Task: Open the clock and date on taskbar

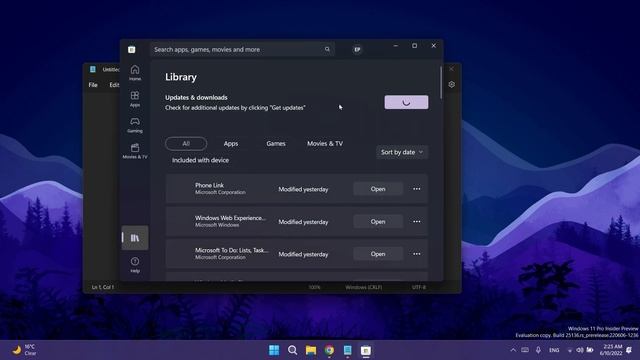Action: coord(611,350)
